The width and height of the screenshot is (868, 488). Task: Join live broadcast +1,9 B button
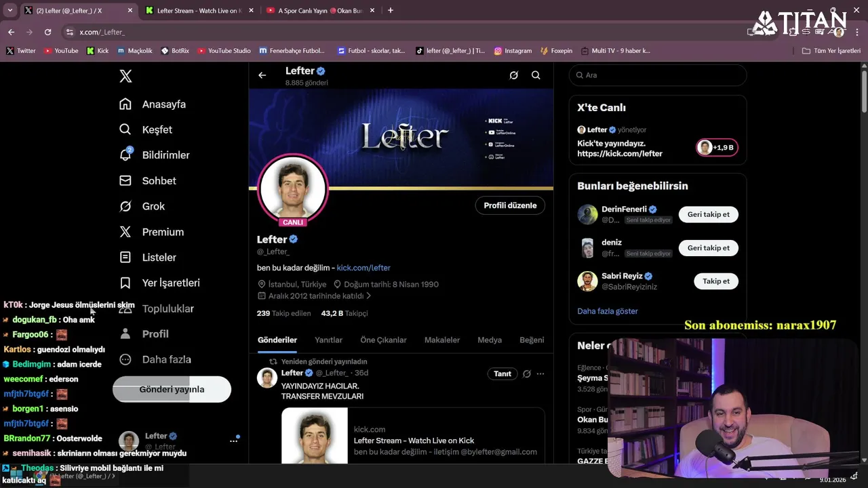click(x=717, y=147)
